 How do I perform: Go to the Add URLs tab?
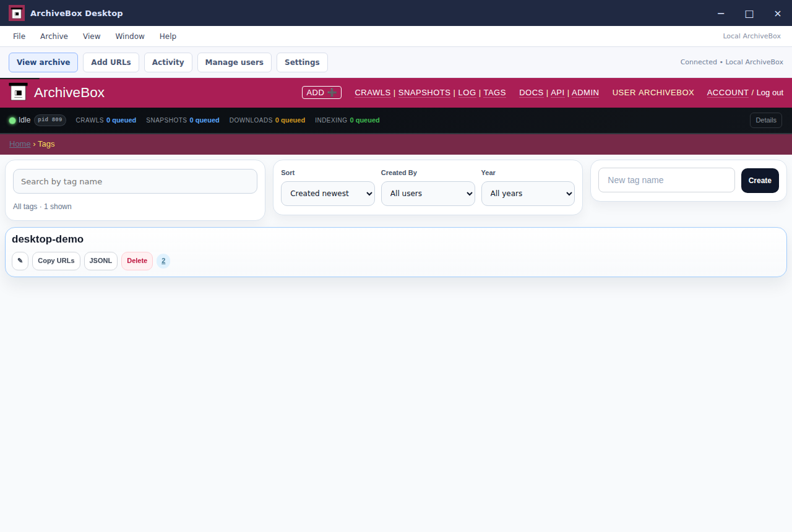[111, 62]
